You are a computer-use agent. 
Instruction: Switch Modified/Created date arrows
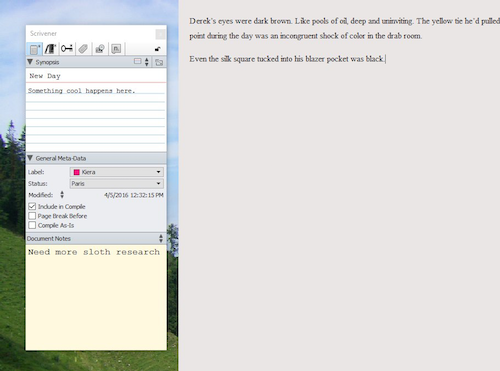pyautogui.click(x=62, y=195)
